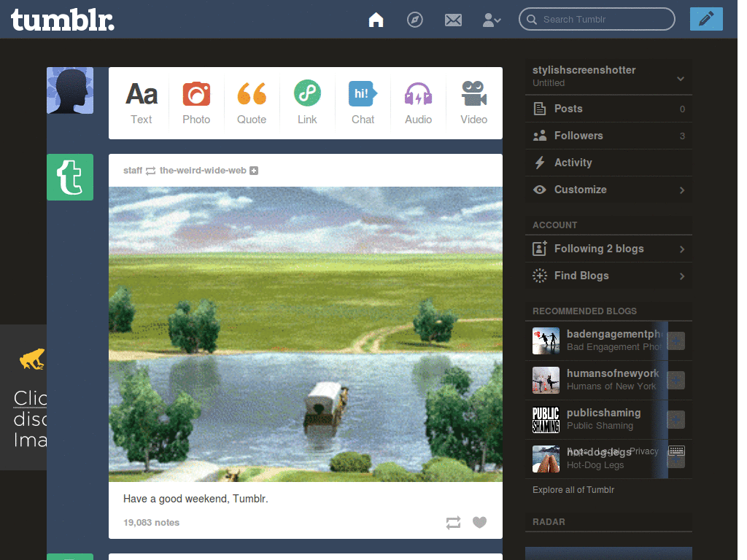Create a new Text post
747x560 pixels.
point(142,103)
